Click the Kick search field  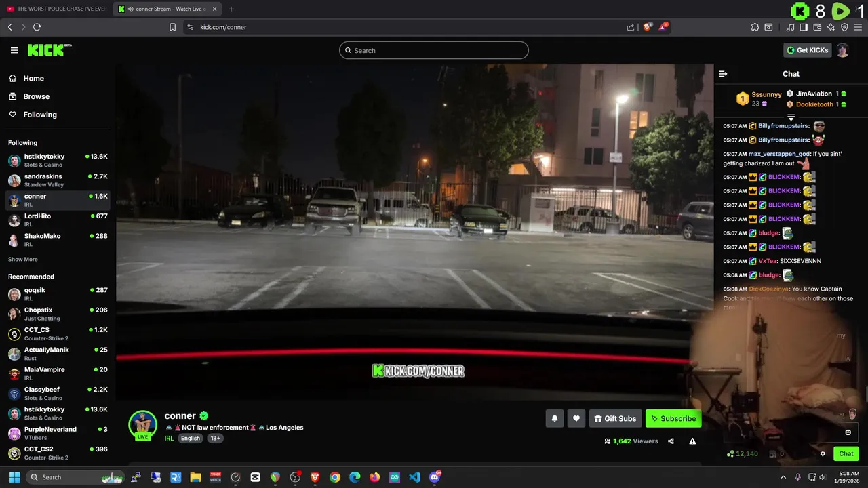(x=434, y=50)
